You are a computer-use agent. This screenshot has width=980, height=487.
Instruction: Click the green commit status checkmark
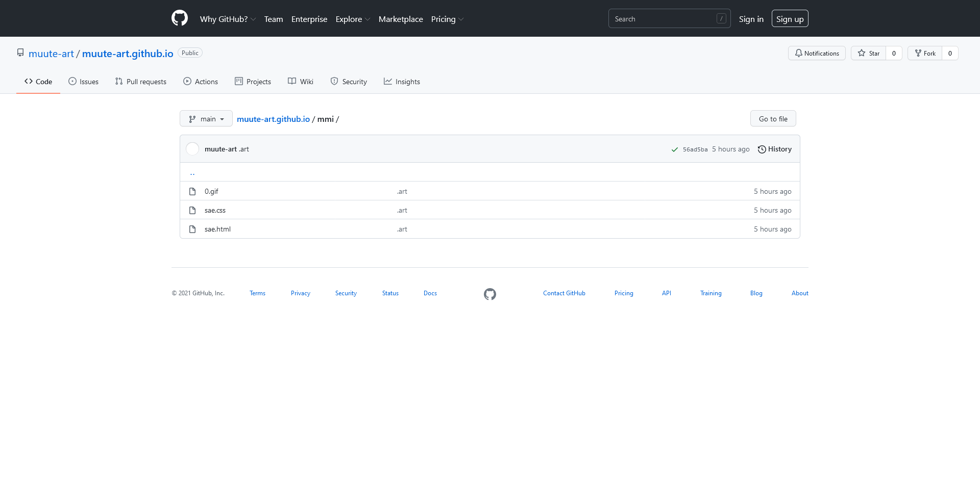[x=675, y=149]
